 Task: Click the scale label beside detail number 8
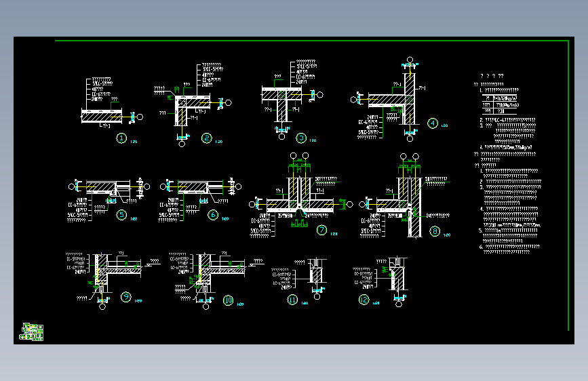[x=447, y=235]
